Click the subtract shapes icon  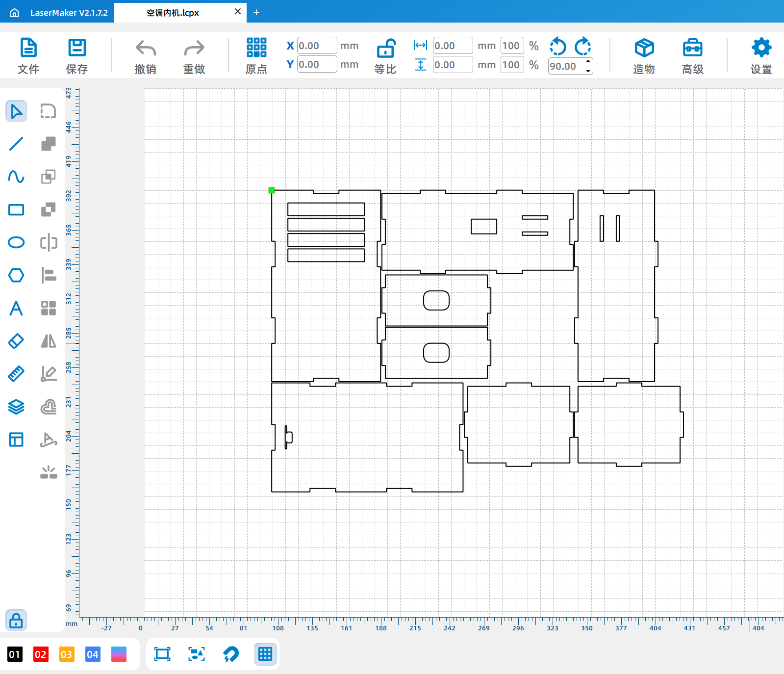pos(48,209)
